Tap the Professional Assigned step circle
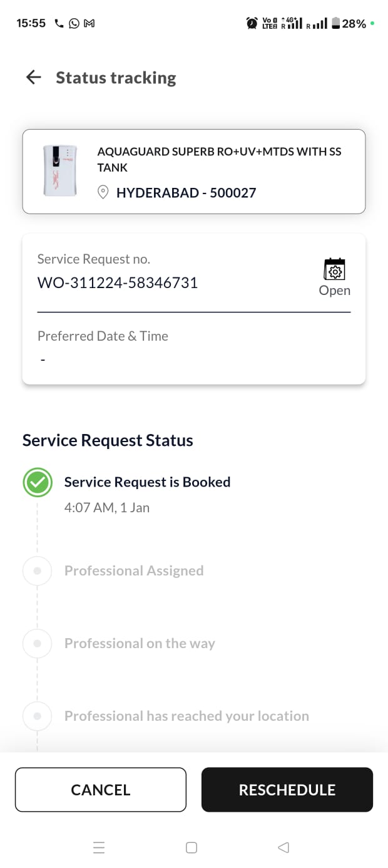Screen dimensions: 388x868 point(38,571)
